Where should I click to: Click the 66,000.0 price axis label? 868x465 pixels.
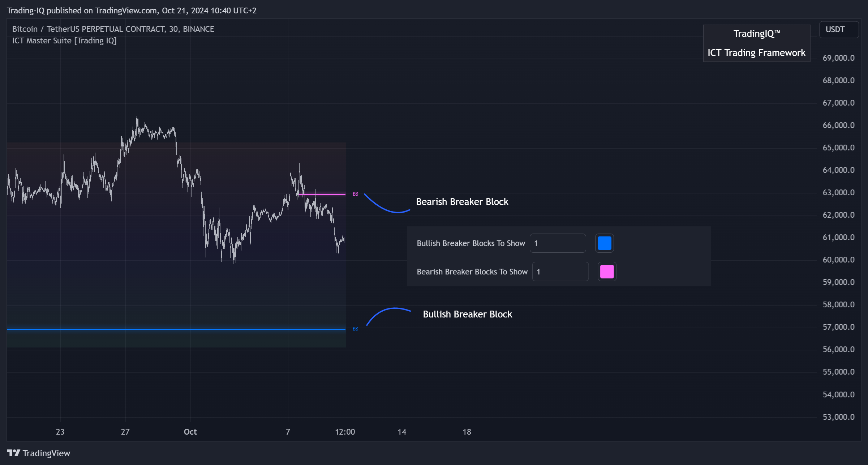838,125
